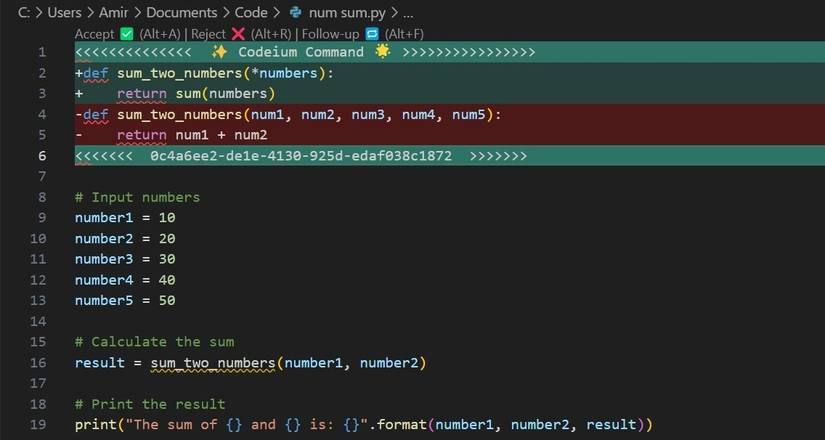This screenshot has height=440, width=825.
Task: Click line number 6 in the gutter
Action: (x=42, y=156)
